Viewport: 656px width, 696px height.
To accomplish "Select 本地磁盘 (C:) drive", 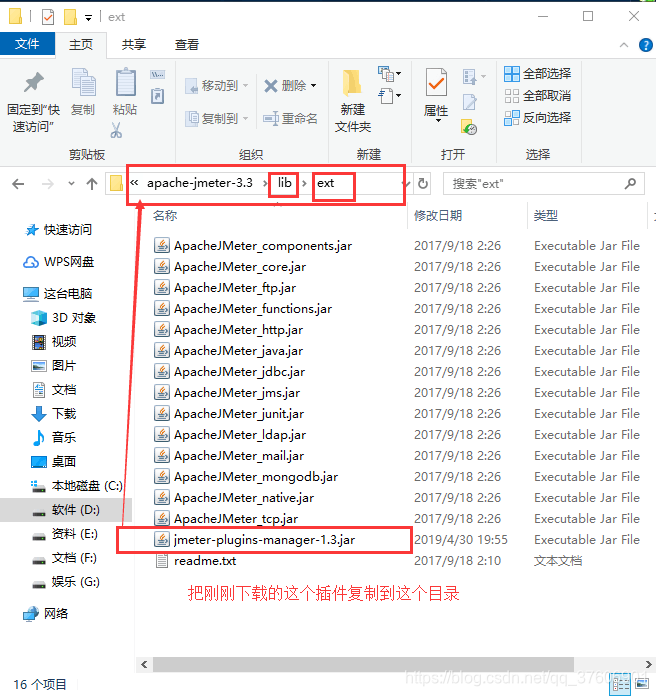I will tap(76, 486).
